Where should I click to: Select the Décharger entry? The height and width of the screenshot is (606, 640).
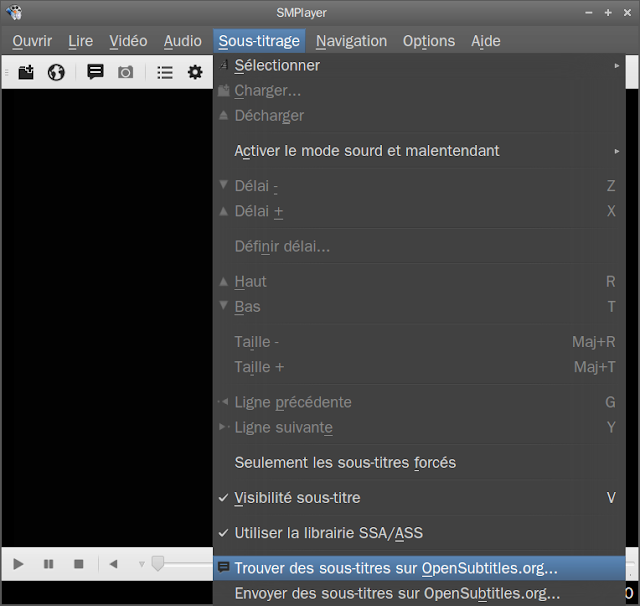(419, 116)
